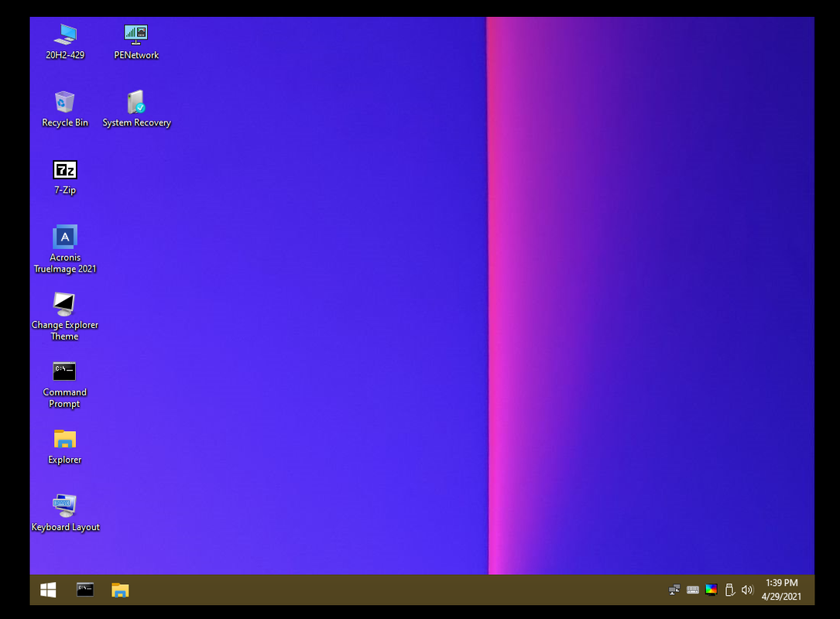Select the Recycle Bin icon
The height and width of the screenshot is (619, 840).
pyautogui.click(x=65, y=109)
